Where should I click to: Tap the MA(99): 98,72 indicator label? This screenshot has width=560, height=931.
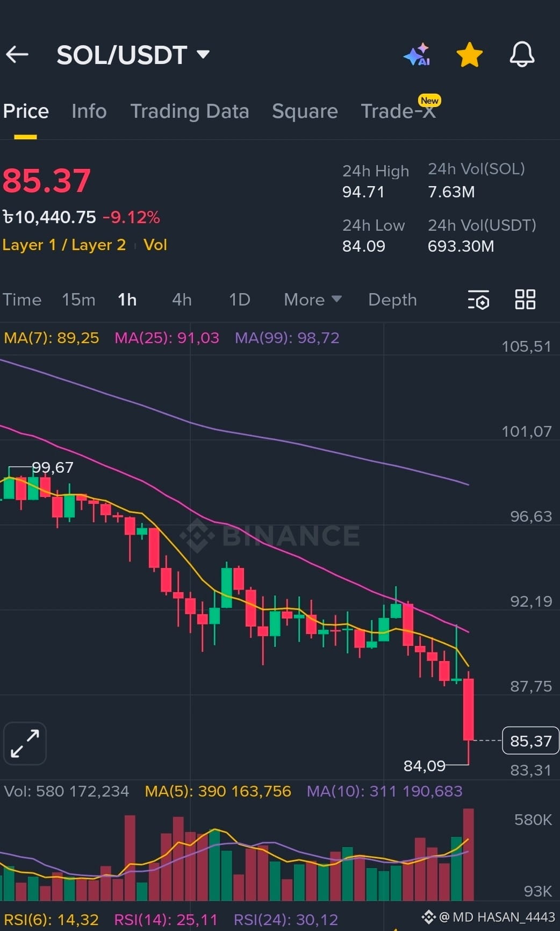[287, 338]
